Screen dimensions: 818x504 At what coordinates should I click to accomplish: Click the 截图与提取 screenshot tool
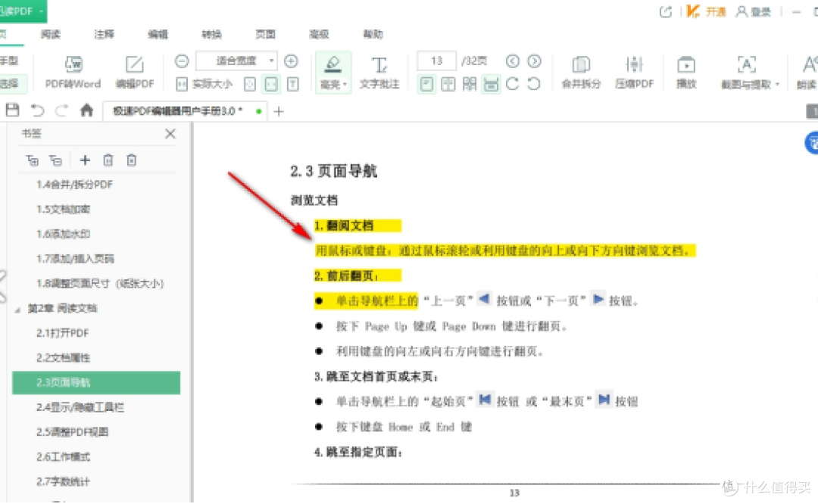click(746, 72)
